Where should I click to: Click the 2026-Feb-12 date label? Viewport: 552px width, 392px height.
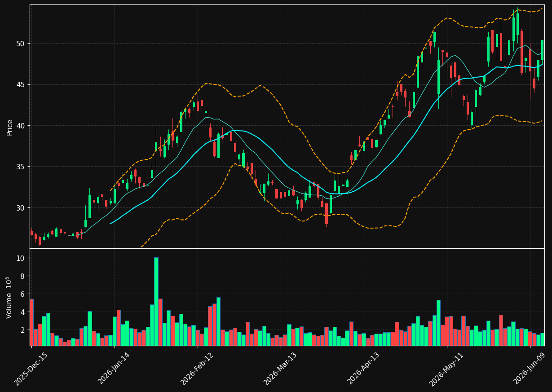[197, 369]
